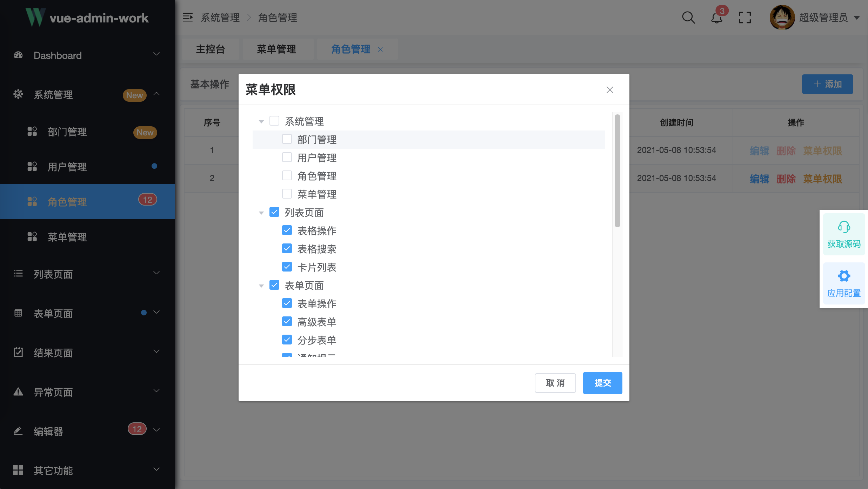Close the 菜单权限 dialog with X icon

[610, 90]
